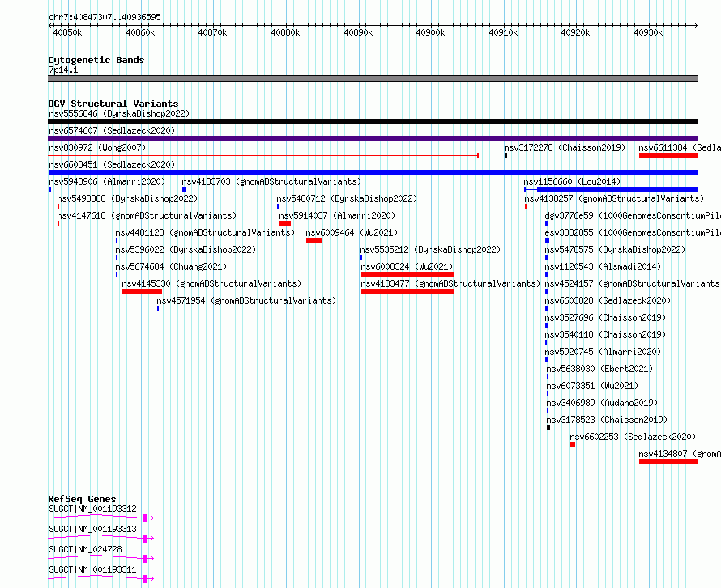
Task: Select the red nsv4134807 variant bar
Action: (x=668, y=462)
